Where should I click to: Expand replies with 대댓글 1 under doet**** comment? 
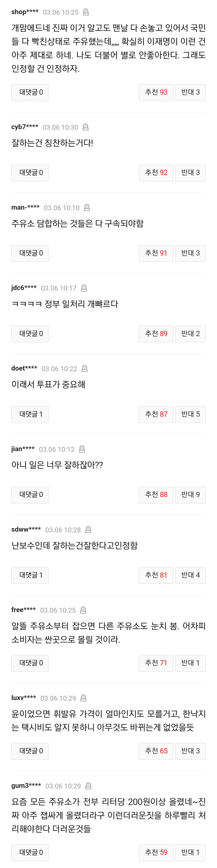[x=30, y=414]
